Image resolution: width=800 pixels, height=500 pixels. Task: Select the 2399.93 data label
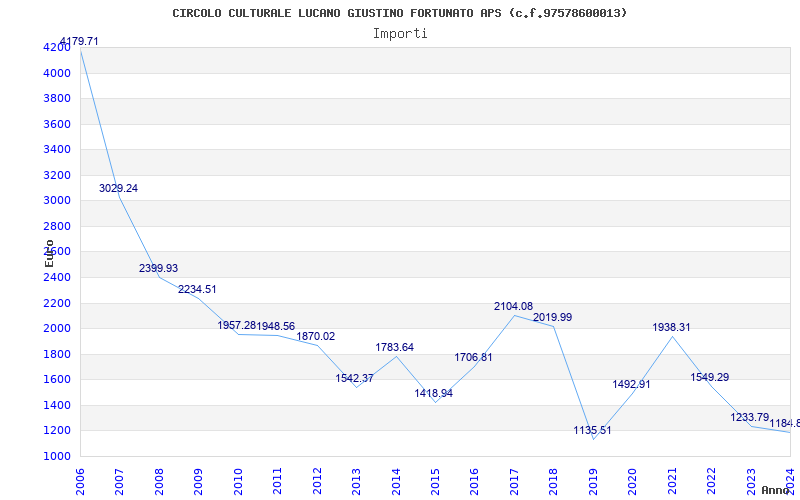coord(158,268)
